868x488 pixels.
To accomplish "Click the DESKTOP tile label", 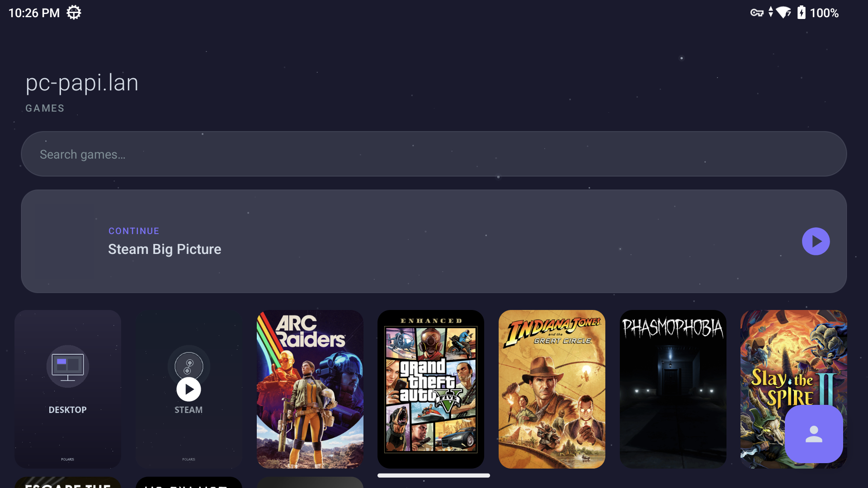I will point(68,410).
